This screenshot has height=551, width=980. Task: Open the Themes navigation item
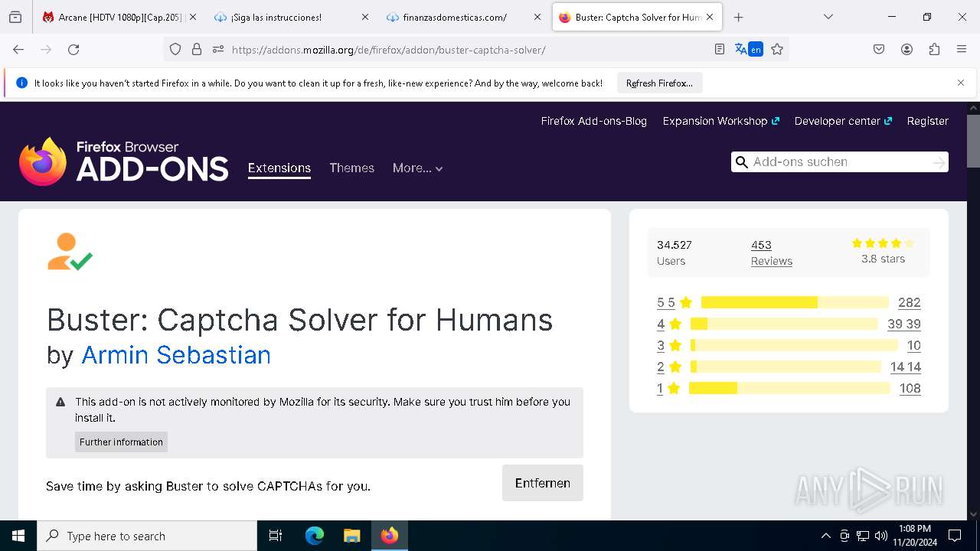[351, 168]
